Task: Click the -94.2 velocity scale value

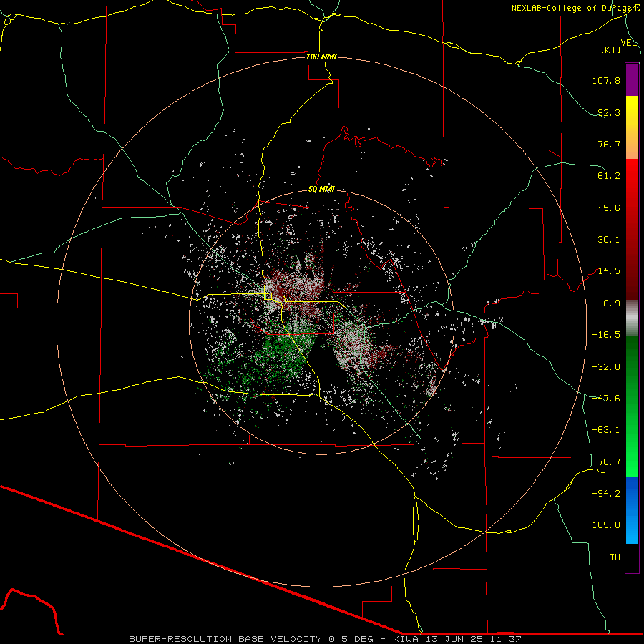Action: click(606, 494)
